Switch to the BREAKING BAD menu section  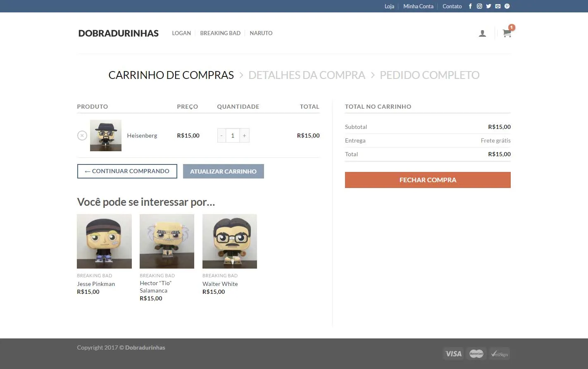pyautogui.click(x=220, y=33)
